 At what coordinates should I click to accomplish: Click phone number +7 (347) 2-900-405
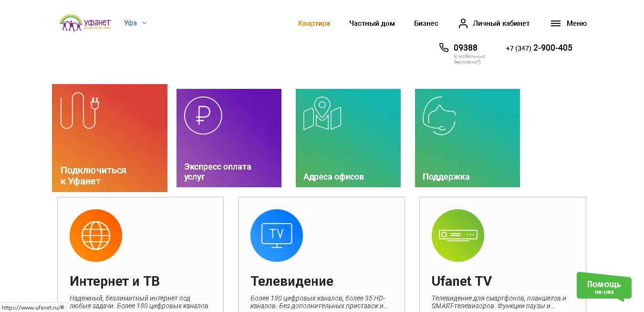[x=539, y=48]
